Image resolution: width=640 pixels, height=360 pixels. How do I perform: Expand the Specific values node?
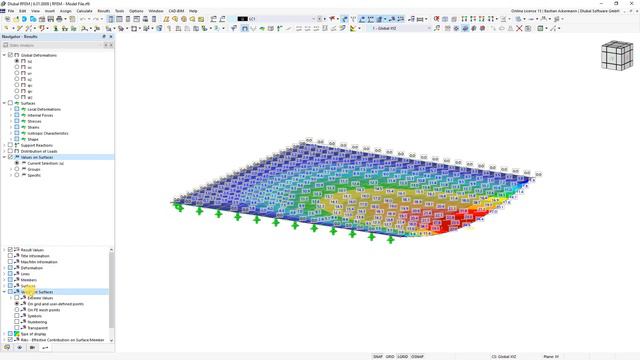click(x=11, y=175)
